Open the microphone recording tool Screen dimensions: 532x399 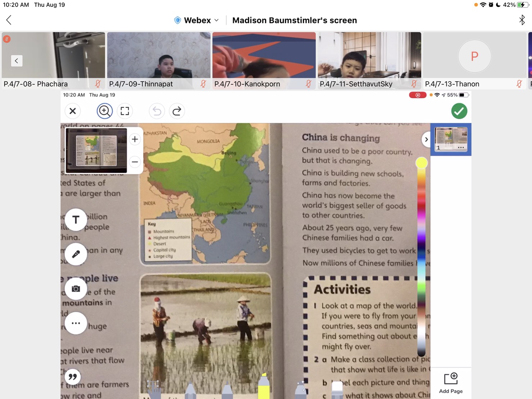tap(76, 254)
